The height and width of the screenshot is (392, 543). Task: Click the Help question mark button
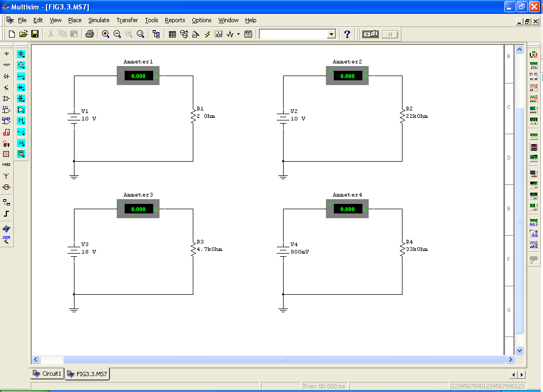347,34
